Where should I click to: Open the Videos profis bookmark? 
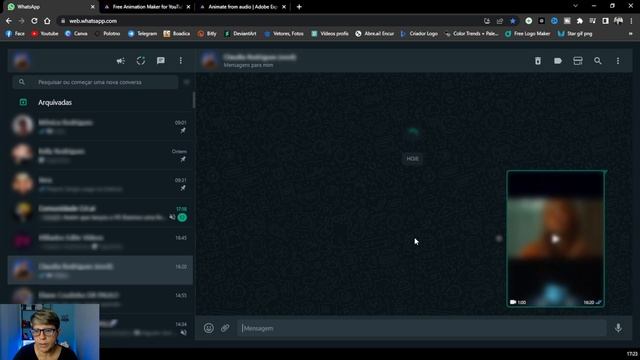click(x=330, y=34)
